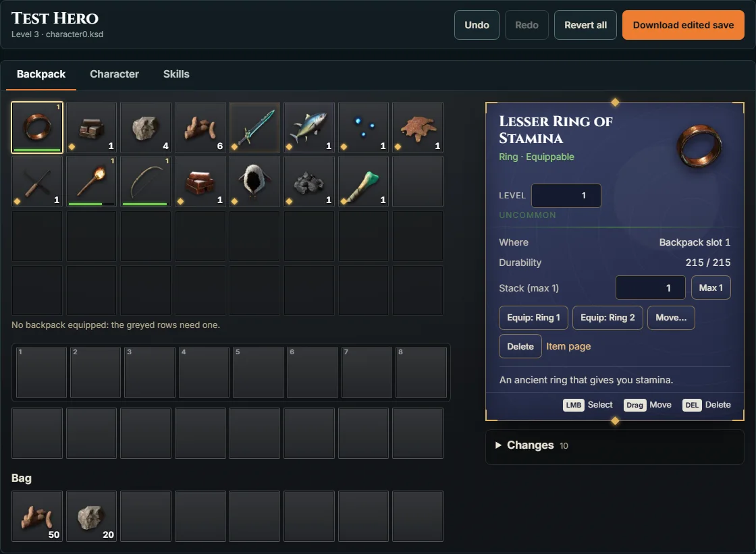Image resolution: width=756 pixels, height=554 pixels.
Task: Click the Backpack slot 1 location text
Action: point(695,242)
